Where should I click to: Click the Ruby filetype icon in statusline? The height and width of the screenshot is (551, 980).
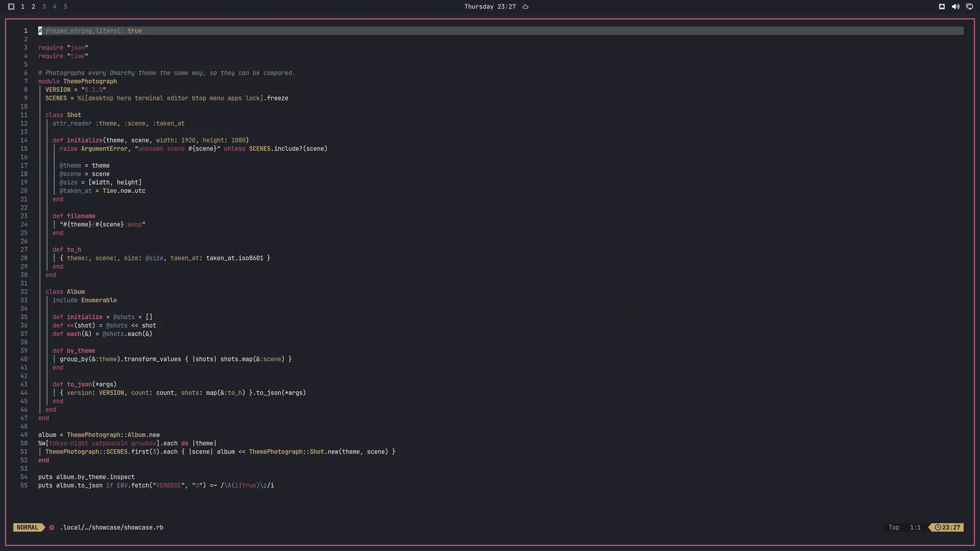pyautogui.click(x=52, y=528)
